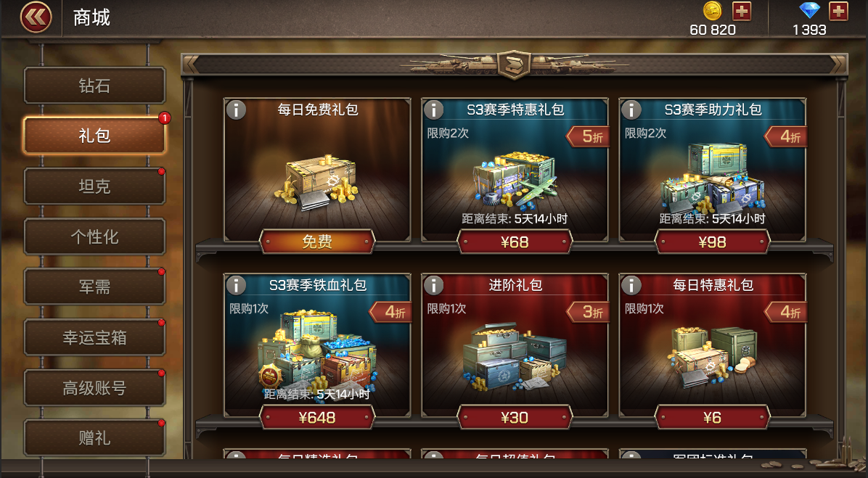Purchase the ¥648 铁血礼包
Image resolution: width=868 pixels, height=478 pixels.
pos(317,417)
